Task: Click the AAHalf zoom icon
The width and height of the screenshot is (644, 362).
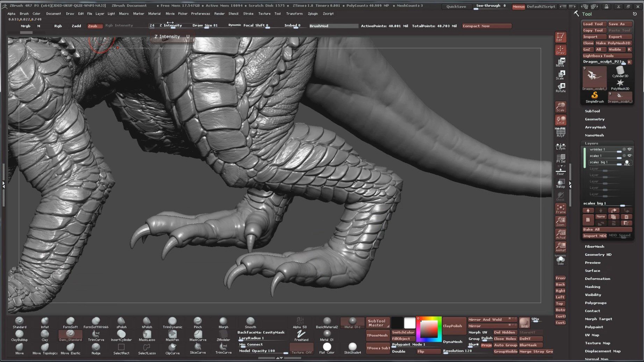Action: point(560,247)
